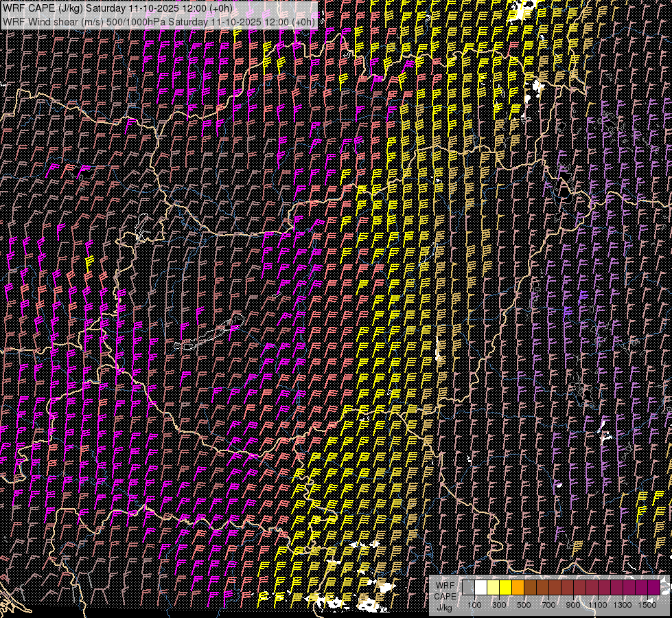Click the 500 label on the legend
This screenshot has width=672, height=618.
click(x=524, y=605)
